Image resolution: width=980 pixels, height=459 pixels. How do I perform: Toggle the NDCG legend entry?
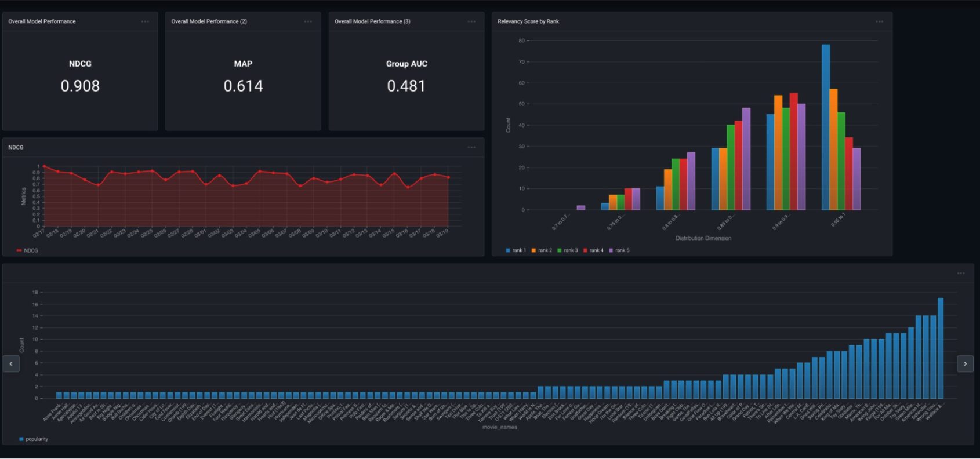28,250
